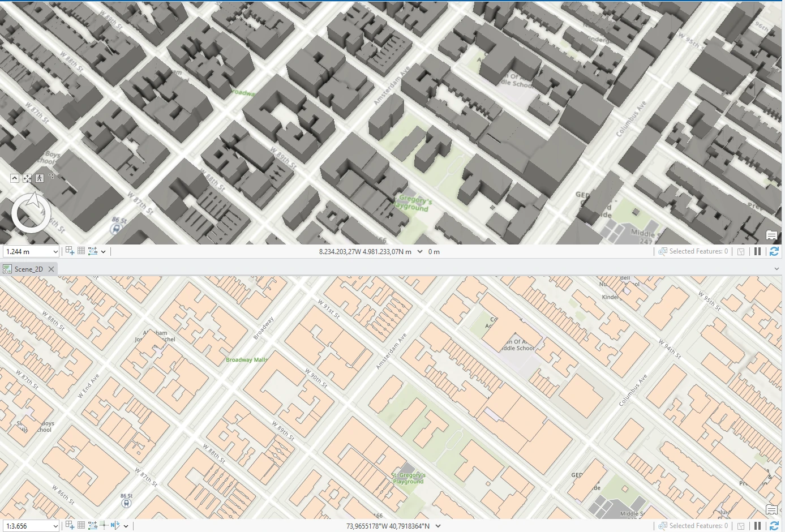Toggle inference constraints in the Scene_2D status bar
Screen dimensions: 785x532
(x=104, y=525)
